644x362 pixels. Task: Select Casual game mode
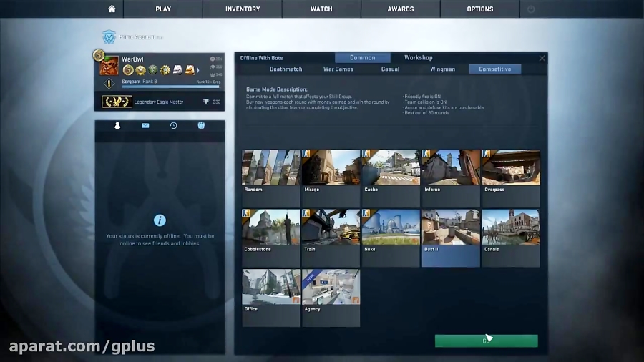coord(390,69)
